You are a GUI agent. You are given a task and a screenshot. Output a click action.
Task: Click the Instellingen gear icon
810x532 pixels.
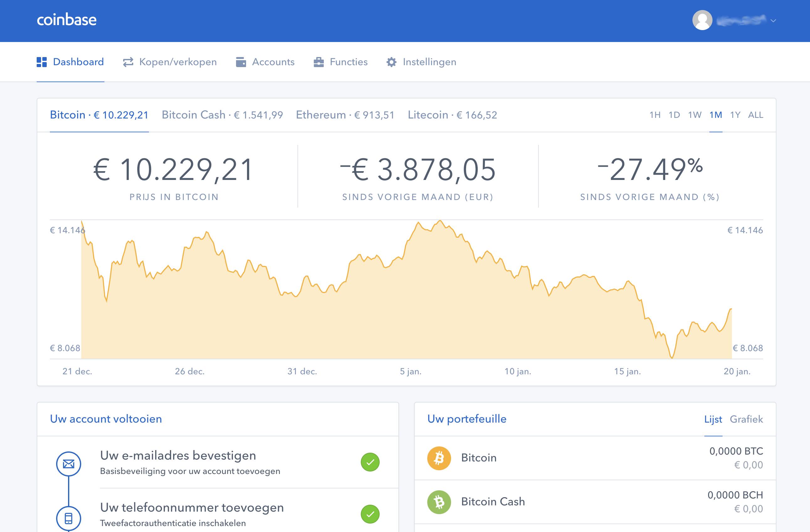pyautogui.click(x=392, y=62)
